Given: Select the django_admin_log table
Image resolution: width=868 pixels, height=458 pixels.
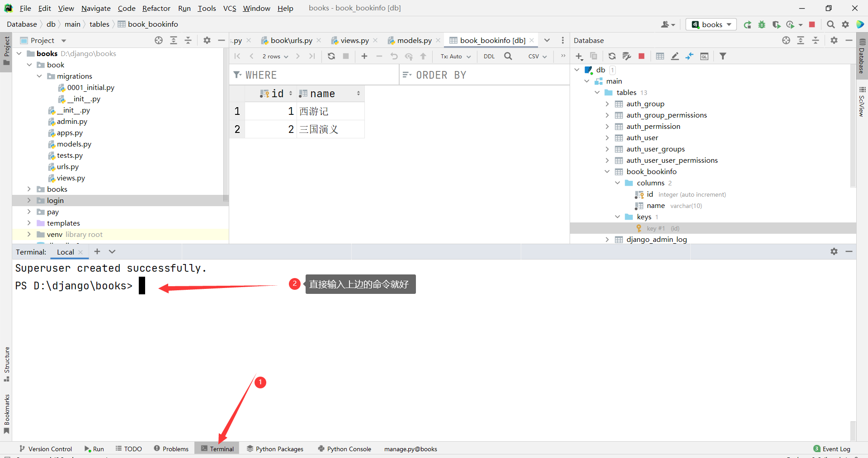Looking at the screenshot, I should tap(656, 239).
